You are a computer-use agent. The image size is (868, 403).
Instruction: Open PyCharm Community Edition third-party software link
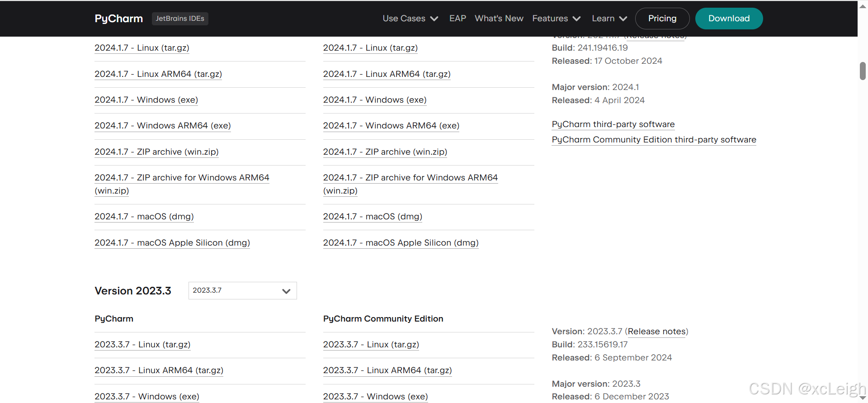[x=654, y=140]
